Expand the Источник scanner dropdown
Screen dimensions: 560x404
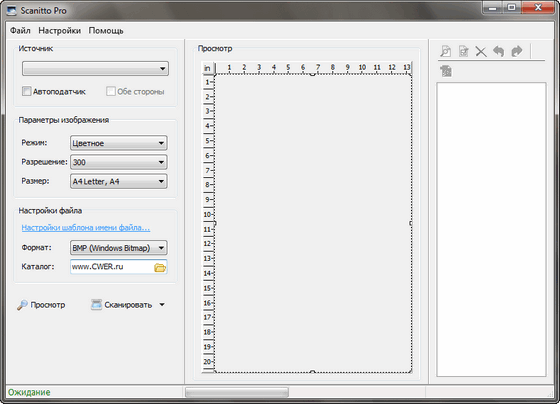click(x=95, y=68)
